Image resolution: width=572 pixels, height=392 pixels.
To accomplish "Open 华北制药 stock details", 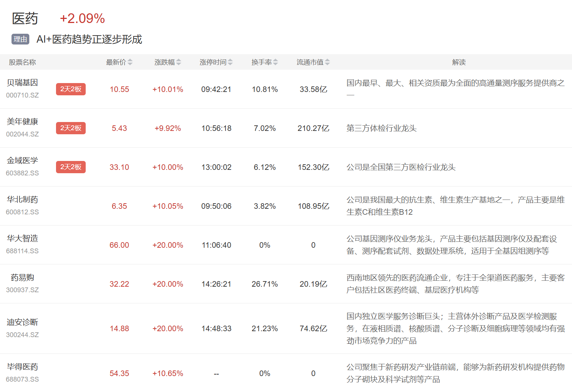I will tap(22, 200).
